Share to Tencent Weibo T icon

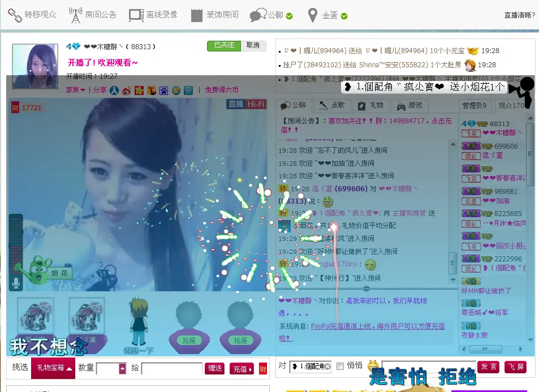coord(151,90)
